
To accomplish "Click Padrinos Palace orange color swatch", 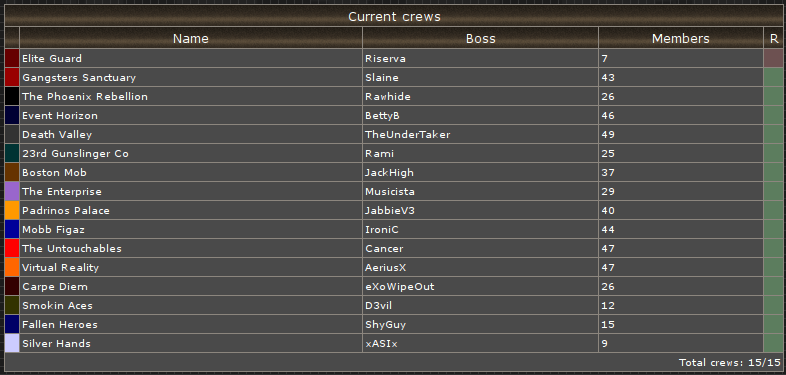I will click(x=12, y=211).
